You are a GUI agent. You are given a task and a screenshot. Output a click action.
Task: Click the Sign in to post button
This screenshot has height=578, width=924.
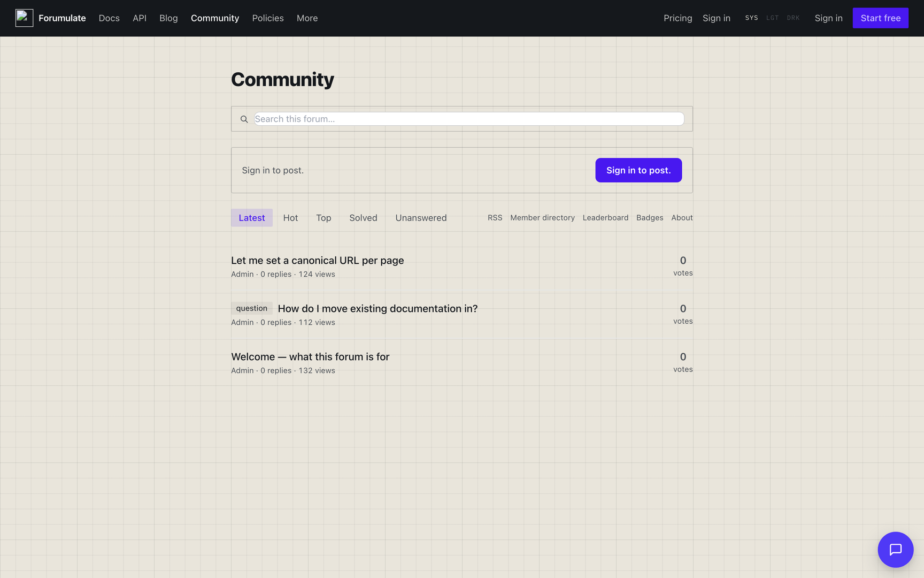pos(638,170)
